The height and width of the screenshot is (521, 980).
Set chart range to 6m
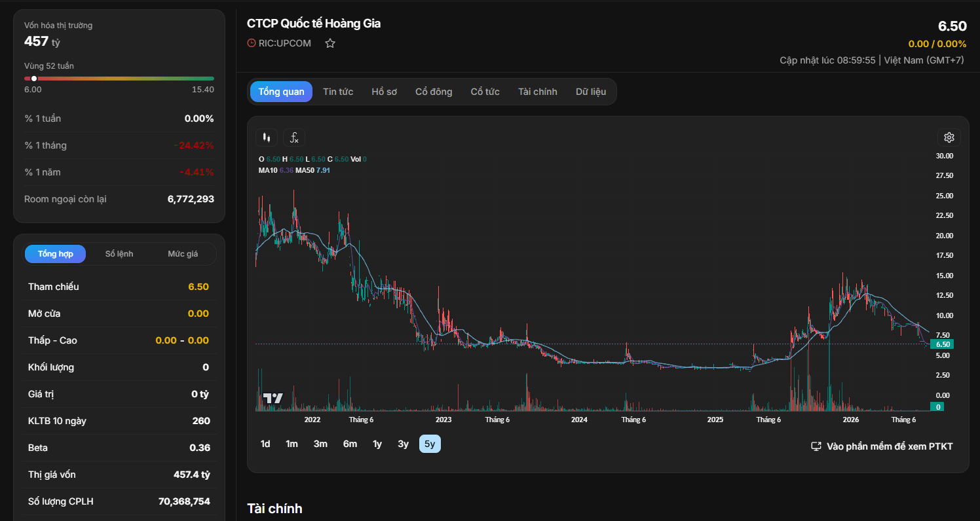click(x=350, y=444)
